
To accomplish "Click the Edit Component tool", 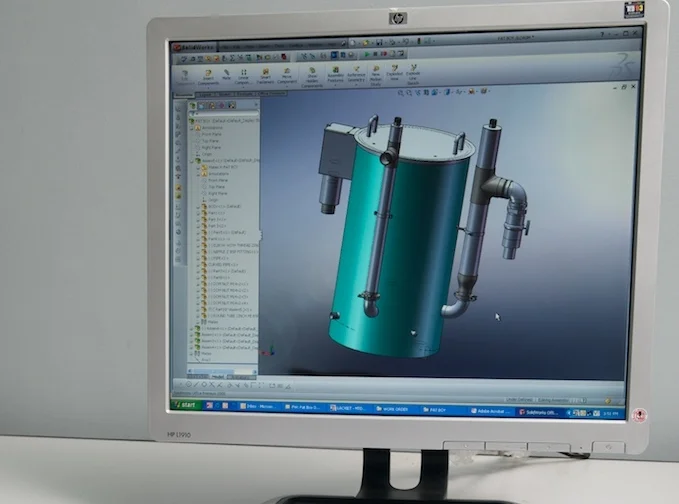I will [185, 78].
